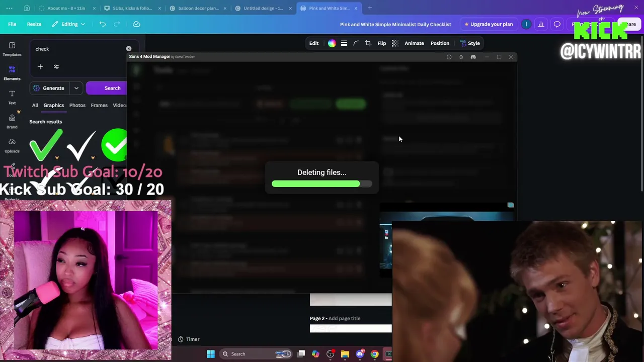The height and width of the screenshot is (362, 644).
Task: Open the analytics bar-chart icon
Action: (x=541, y=24)
